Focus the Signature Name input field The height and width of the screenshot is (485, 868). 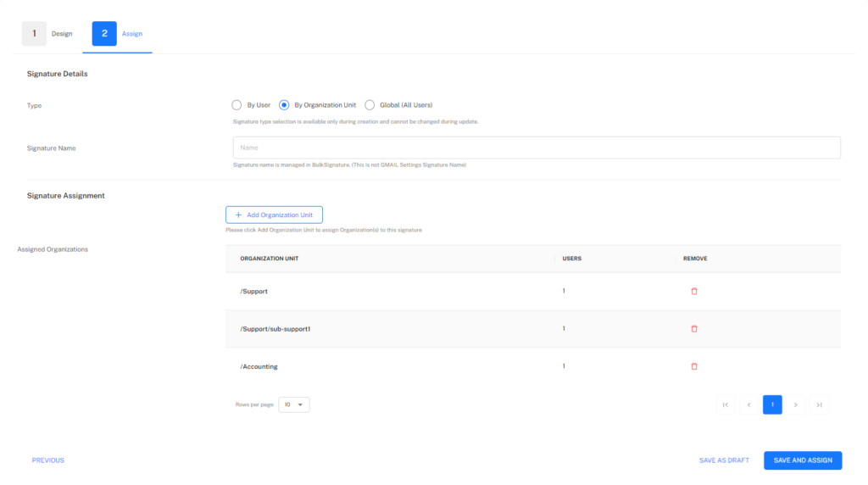pos(537,148)
